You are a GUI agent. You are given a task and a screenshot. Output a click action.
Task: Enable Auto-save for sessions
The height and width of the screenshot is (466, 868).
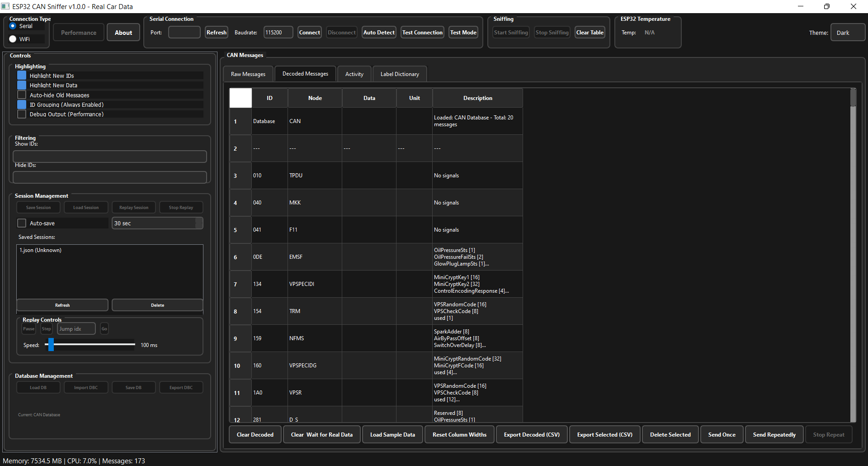point(21,223)
